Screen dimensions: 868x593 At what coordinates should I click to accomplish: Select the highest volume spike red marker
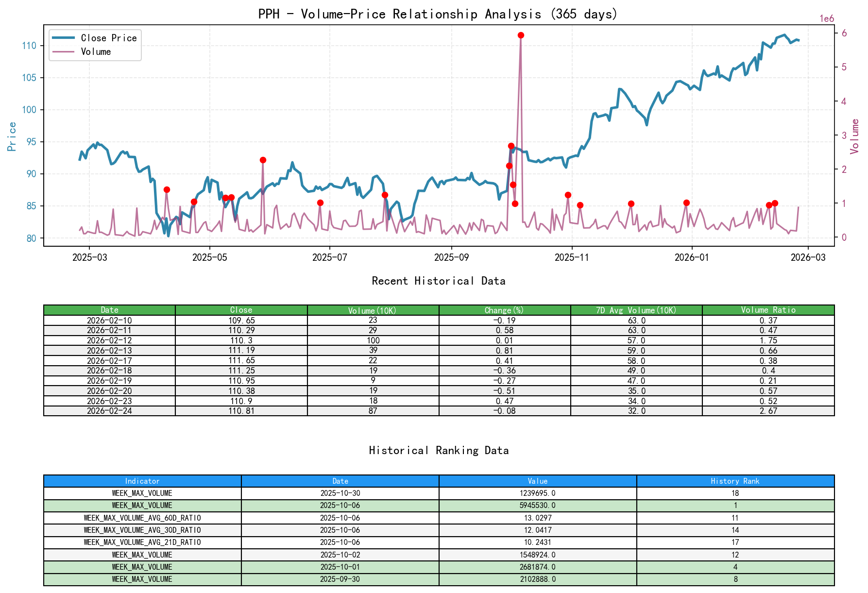tap(520, 34)
